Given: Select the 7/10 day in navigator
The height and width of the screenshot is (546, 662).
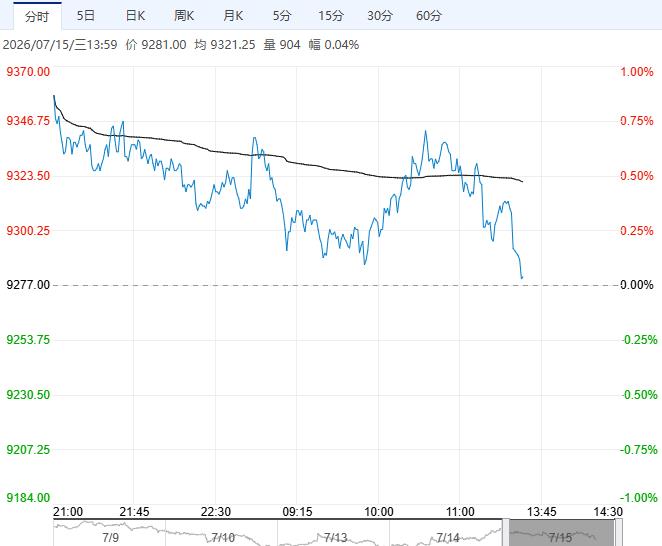Looking at the screenshot, I should pos(223,538).
